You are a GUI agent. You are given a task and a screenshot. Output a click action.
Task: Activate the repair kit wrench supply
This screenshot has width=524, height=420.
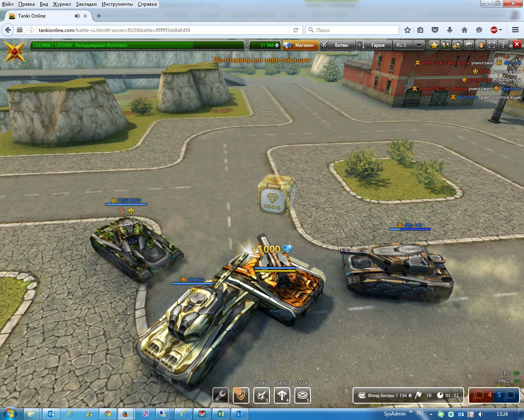coord(221,395)
